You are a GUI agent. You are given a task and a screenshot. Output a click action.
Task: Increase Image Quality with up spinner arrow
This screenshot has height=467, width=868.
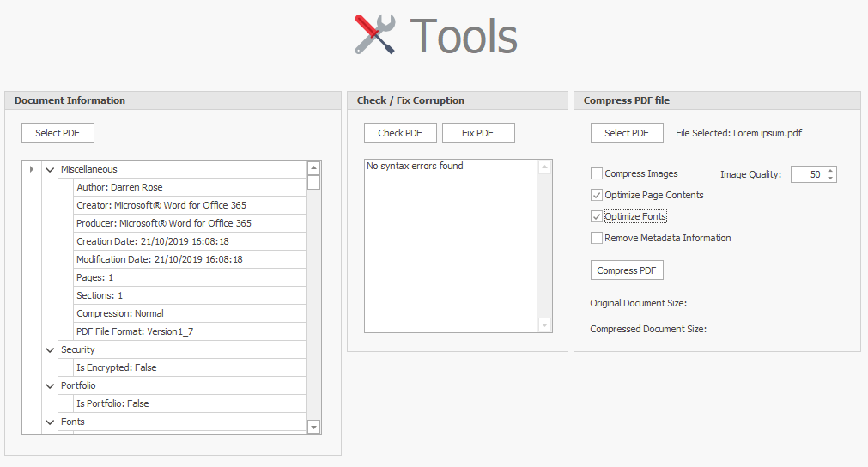(x=830, y=170)
